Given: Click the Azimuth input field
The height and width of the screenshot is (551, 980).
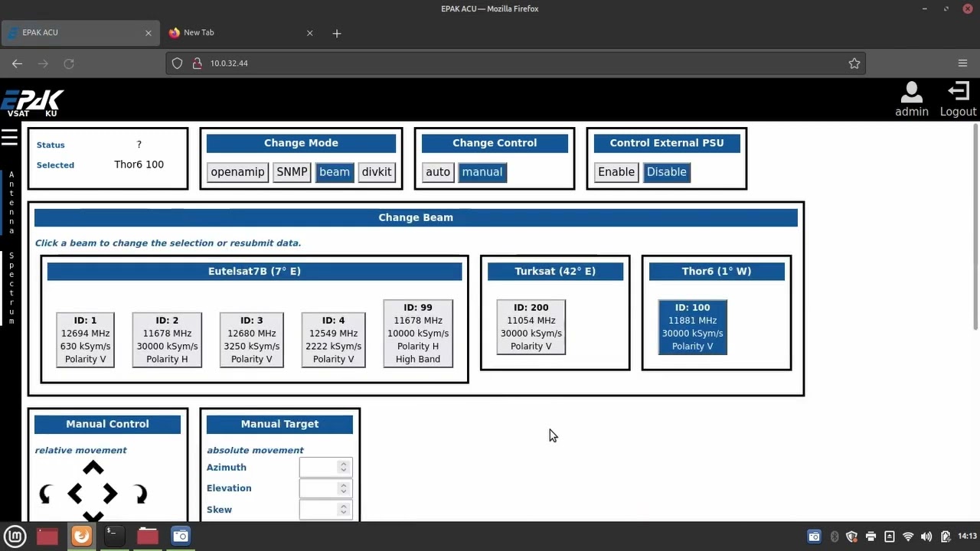Looking at the screenshot, I should (x=325, y=467).
